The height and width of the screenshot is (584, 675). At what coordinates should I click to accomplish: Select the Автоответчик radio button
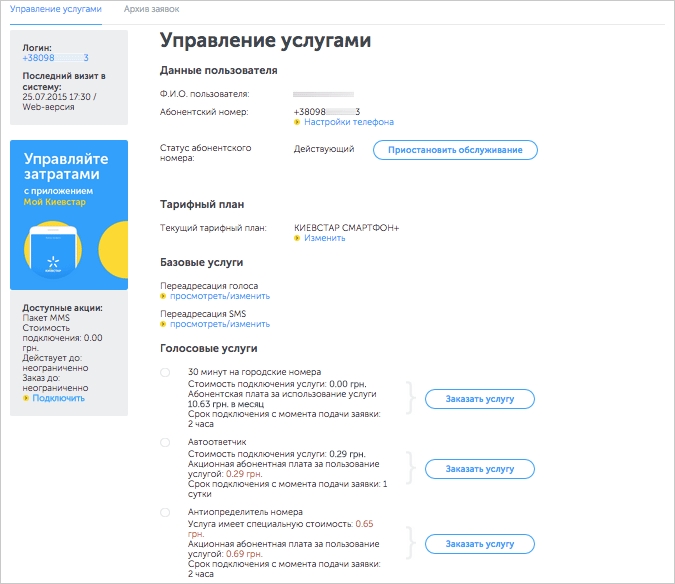(165, 442)
